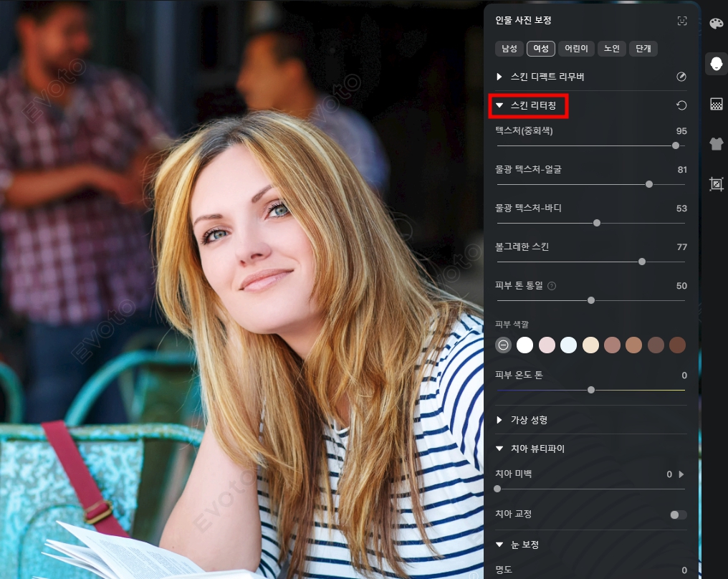Screen dimensions: 728x579
Task: Switch to the 어린이 tab
Action: click(576, 48)
